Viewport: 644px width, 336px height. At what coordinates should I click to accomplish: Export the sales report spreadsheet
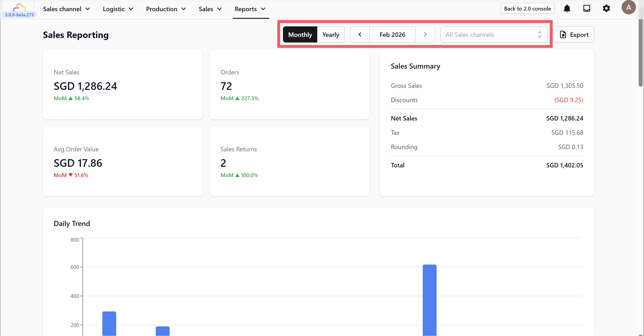click(x=574, y=34)
